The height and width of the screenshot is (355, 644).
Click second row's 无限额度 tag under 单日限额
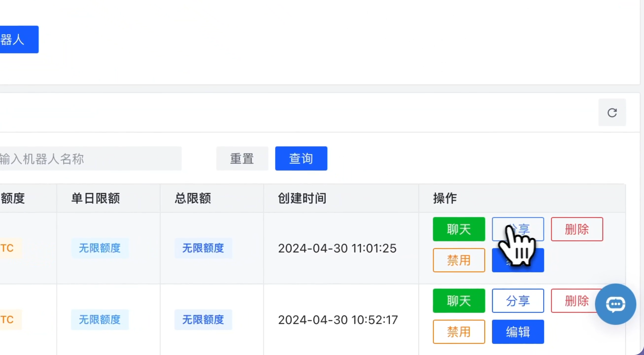point(100,320)
